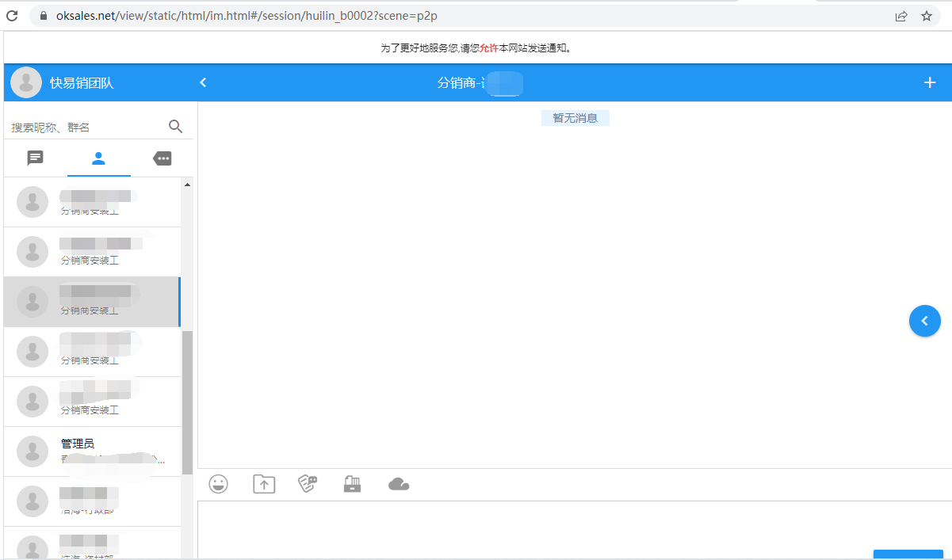Open the emoji picker in chat toolbar
The height and width of the screenshot is (560, 952).
coord(219,484)
